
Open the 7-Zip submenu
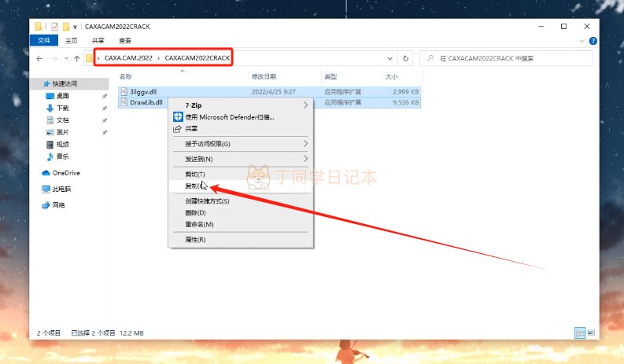(241, 105)
